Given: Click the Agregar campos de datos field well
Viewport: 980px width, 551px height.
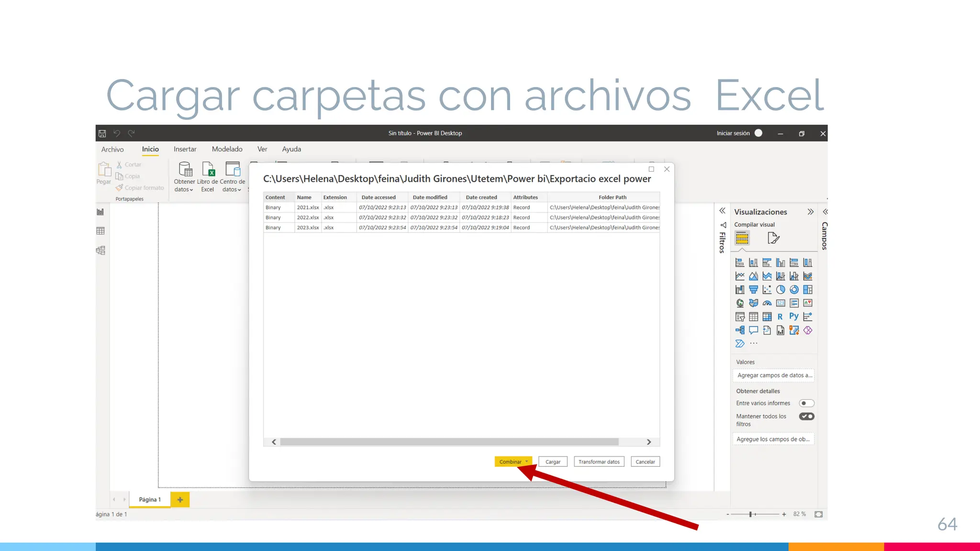Looking at the screenshot, I should click(x=773, y=375).
